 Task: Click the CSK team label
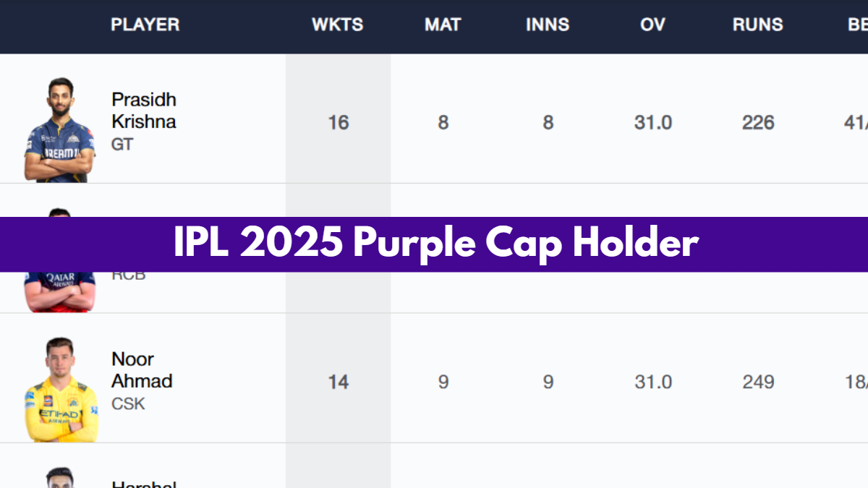click(128, 404)
